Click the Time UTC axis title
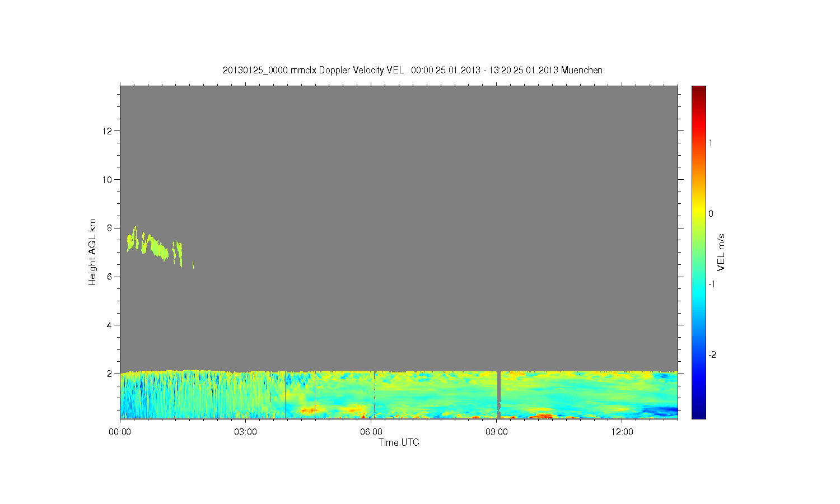 click(x=399, y=442)
